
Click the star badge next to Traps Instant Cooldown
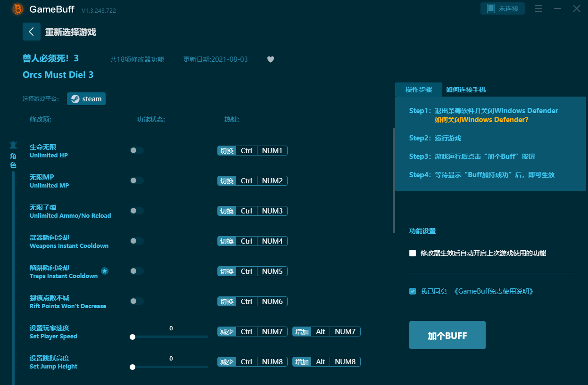105,271
